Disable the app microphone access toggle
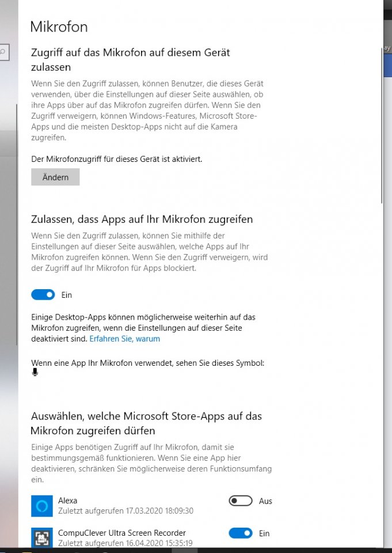The height and width of the screenshot is (553, 392). point(43,295)
